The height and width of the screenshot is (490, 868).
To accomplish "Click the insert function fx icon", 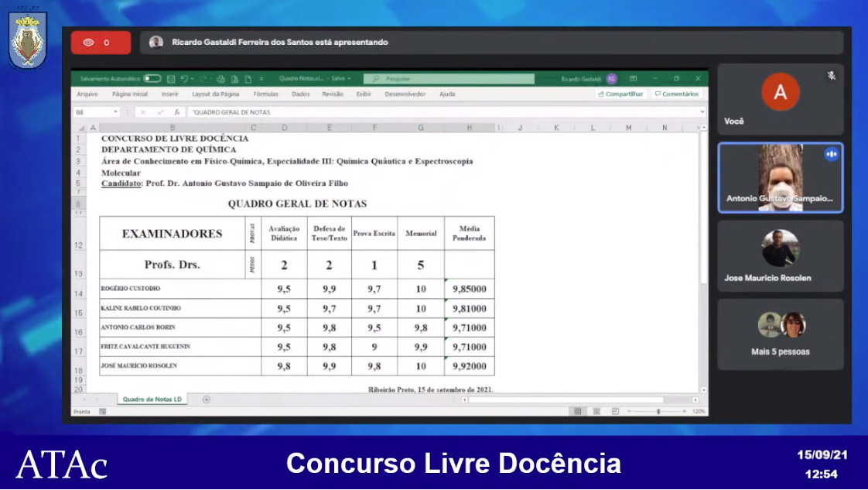I will [x=177, y=112].
